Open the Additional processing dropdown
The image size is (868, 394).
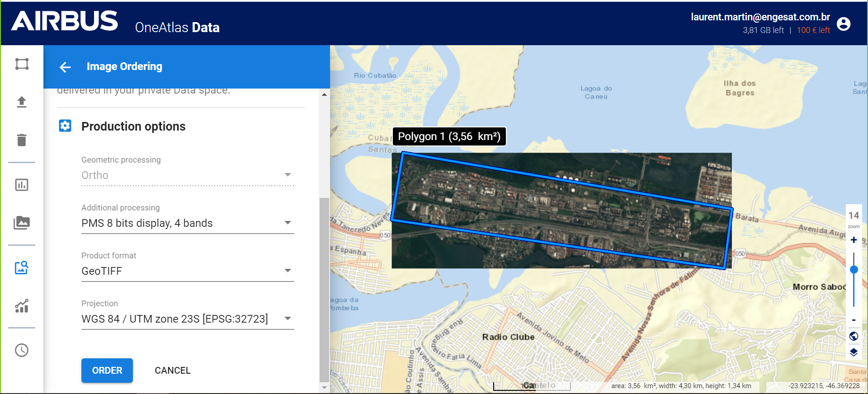(x=188, y=223)
